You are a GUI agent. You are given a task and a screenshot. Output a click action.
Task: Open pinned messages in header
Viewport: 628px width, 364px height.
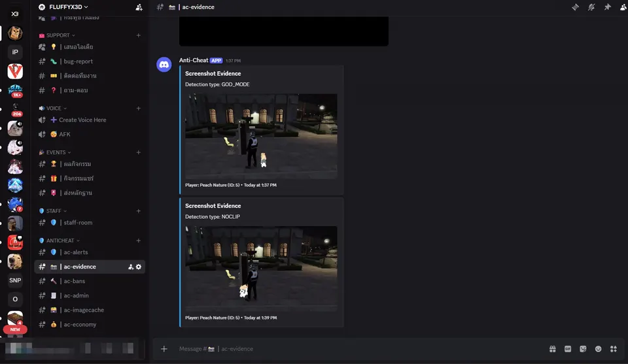coord(608,7)
